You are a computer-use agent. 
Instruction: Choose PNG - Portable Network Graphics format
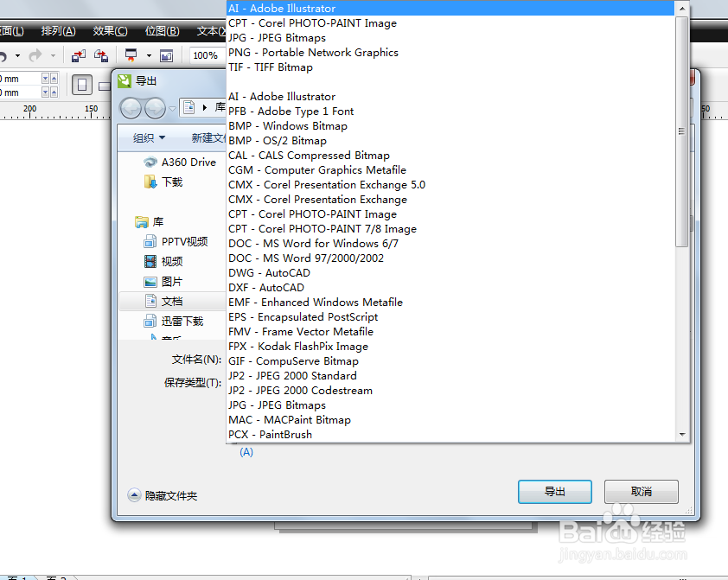click(450, 53)
